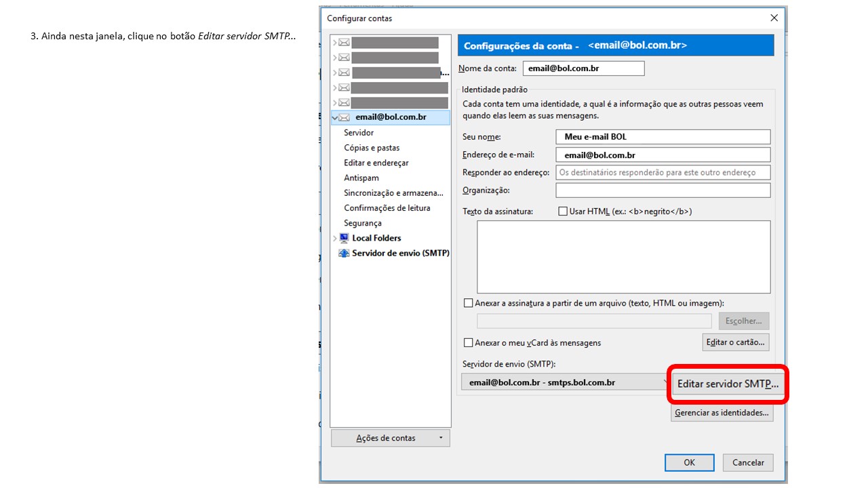Click the Endereço de e-mail field

tap(663, 155)
